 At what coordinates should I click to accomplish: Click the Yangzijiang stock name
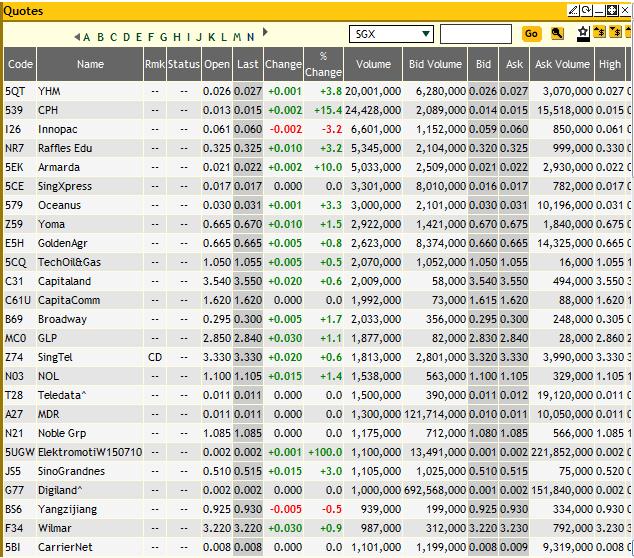click(x=67, y=509)
